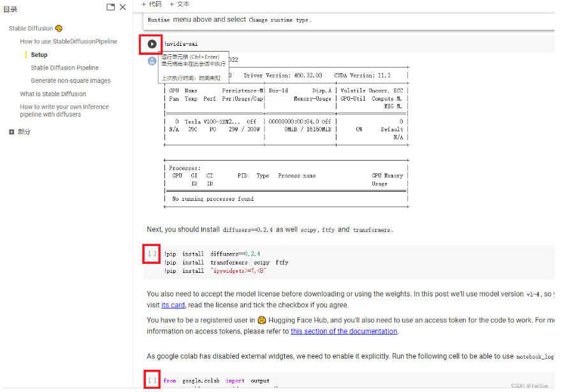Jump to Stable Diffusion Pipeline section
Image resolution: width=564 pixels, height=392 pixels.
(65, 68)
